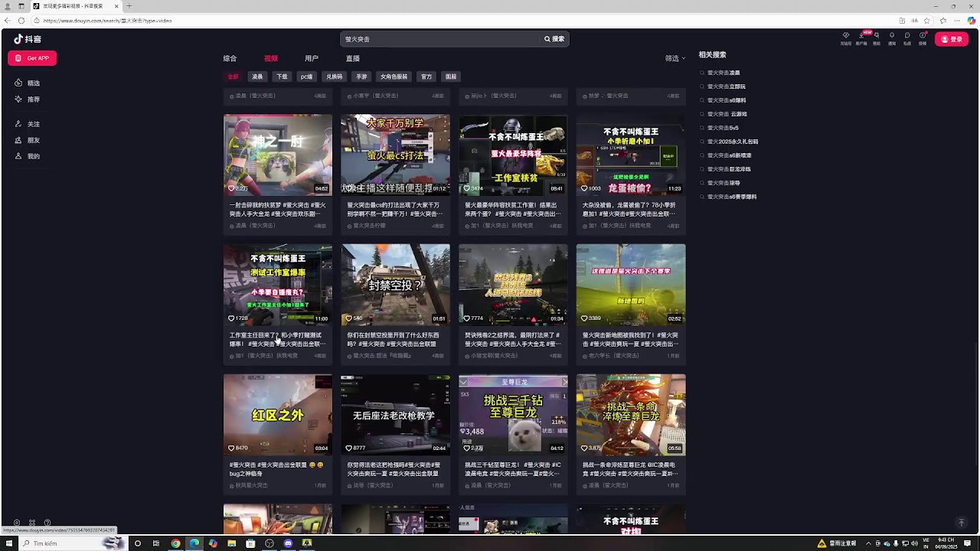Viewport: 980px width, 551px height.
Task: Open the 挑战一条命淬炼至尊巨龙 video thumbnail
Action: point(631,415)
